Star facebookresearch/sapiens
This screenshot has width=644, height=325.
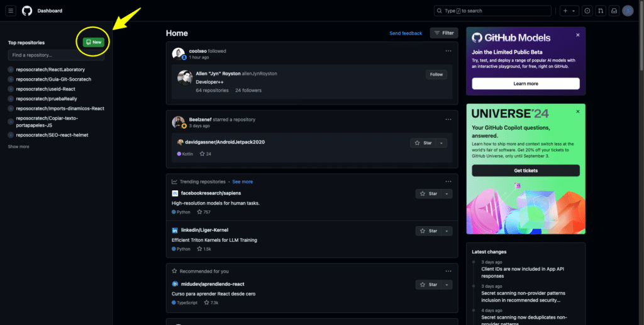[x=428, y=194]
